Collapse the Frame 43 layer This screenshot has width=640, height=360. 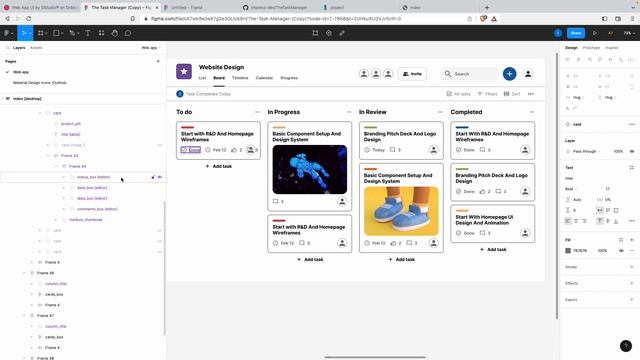point(48,156)
